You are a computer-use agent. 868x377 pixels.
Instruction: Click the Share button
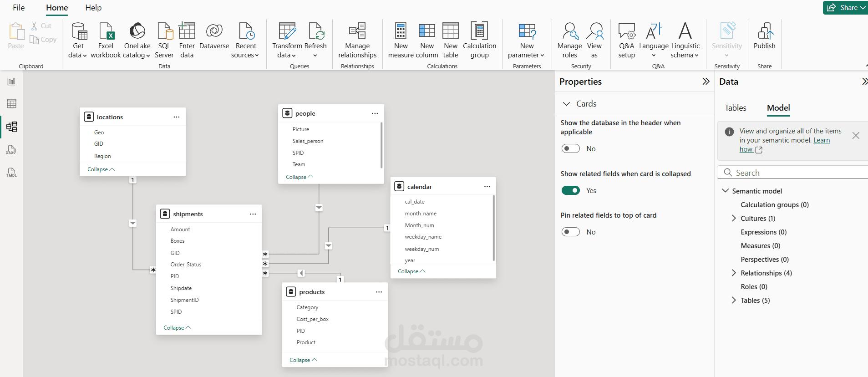coord(845,8)
